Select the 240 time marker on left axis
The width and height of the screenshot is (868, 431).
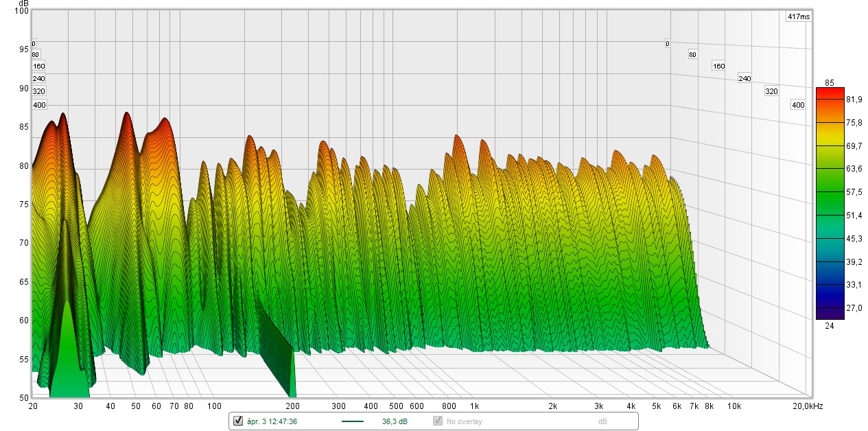click(x=39, y=79)
